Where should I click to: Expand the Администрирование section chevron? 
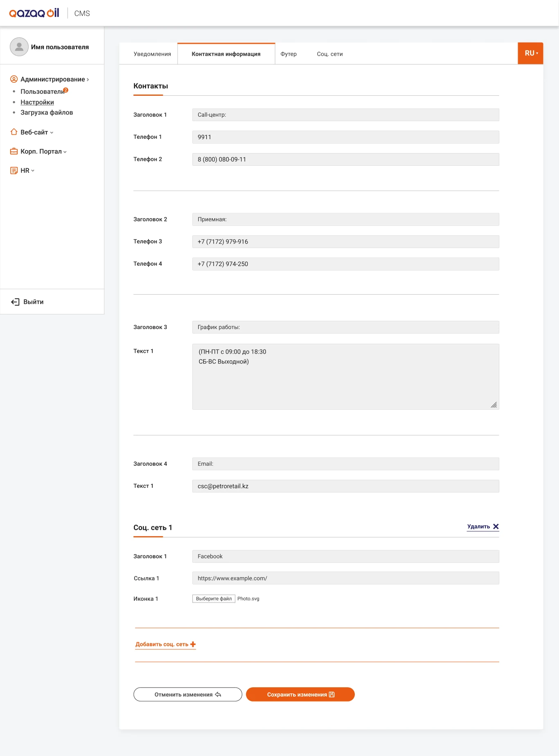click(88, 79)
